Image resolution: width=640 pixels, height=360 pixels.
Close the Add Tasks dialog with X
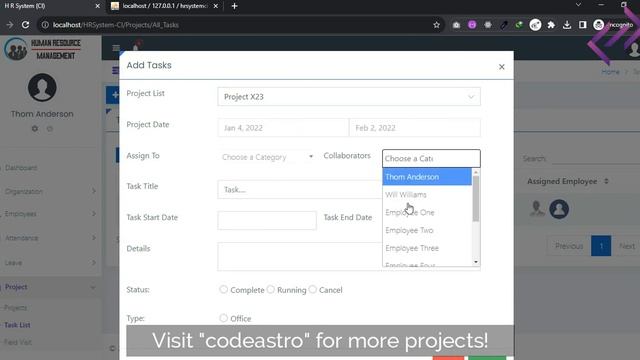point(502,67)
